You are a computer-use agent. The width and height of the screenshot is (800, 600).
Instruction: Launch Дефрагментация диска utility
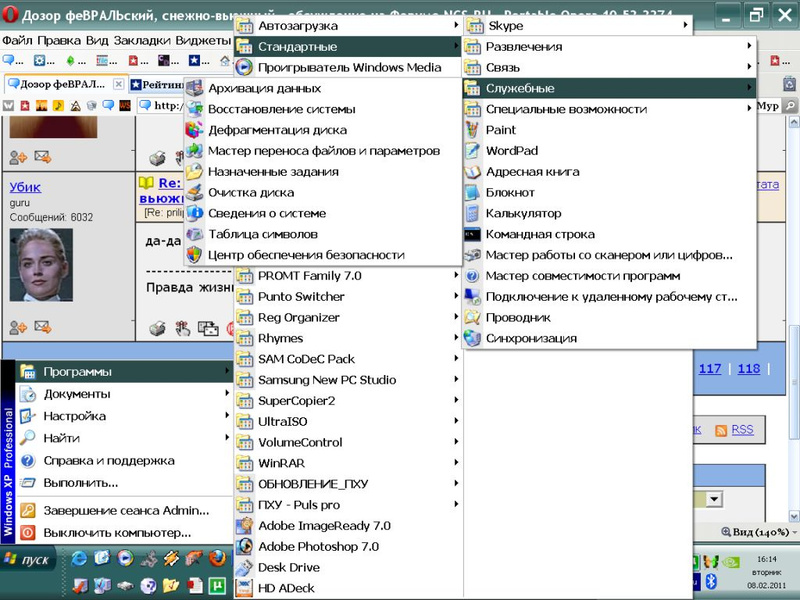point(277,130)
